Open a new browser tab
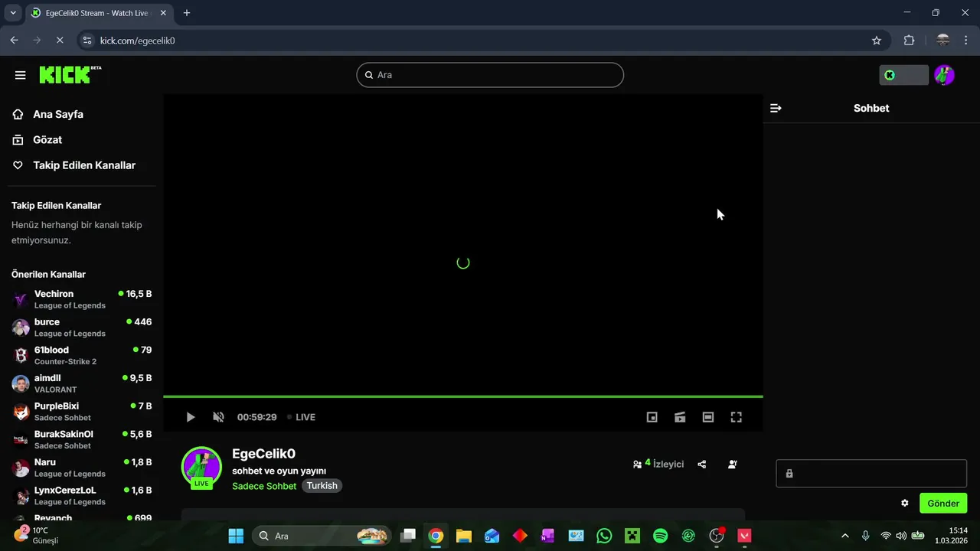Screen dimensions: 980x551 coord(187,13)
